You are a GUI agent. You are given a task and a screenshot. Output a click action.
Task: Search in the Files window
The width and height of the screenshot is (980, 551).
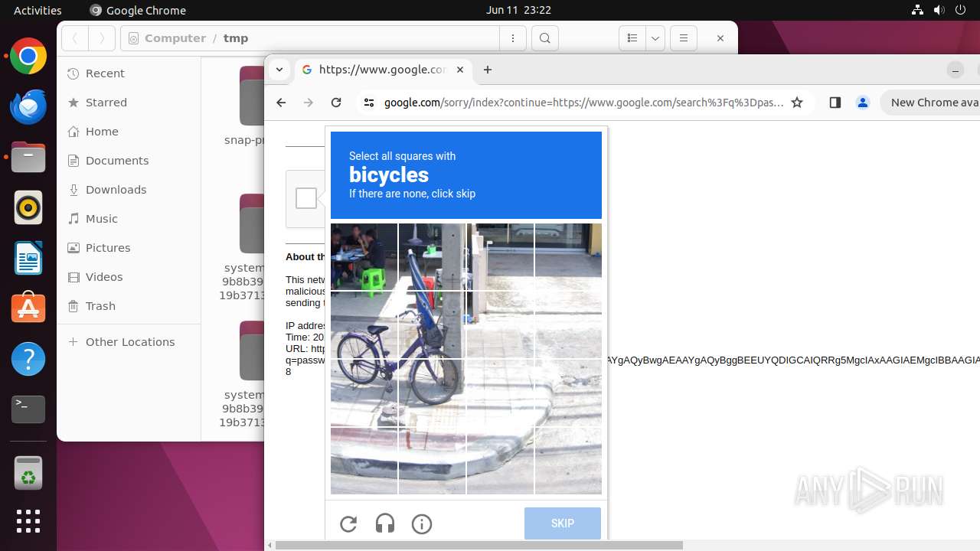click(x=544, y=38)
